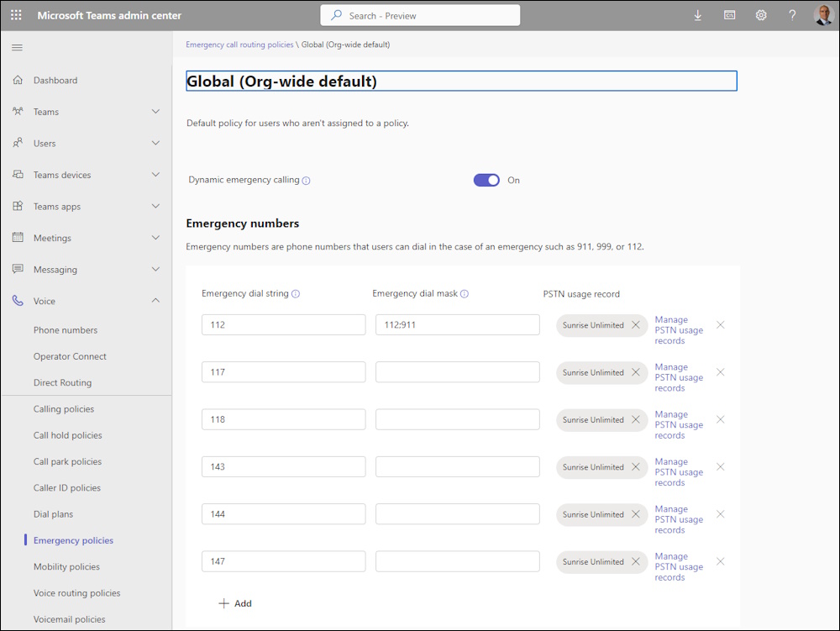Click the Users sidebar icon
Viewport: 840px width, 631px height.
18,143
